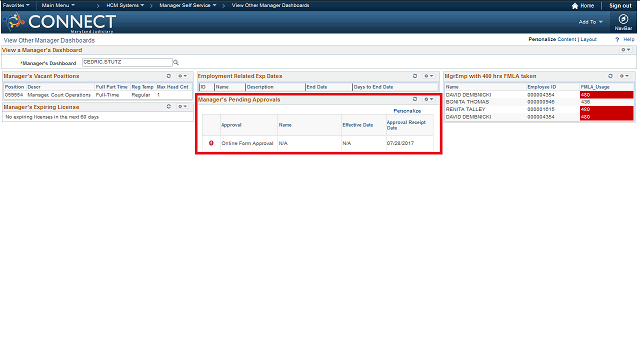Click position number 059564
This screenshot has width=640, height=360.
click(14, 95)
